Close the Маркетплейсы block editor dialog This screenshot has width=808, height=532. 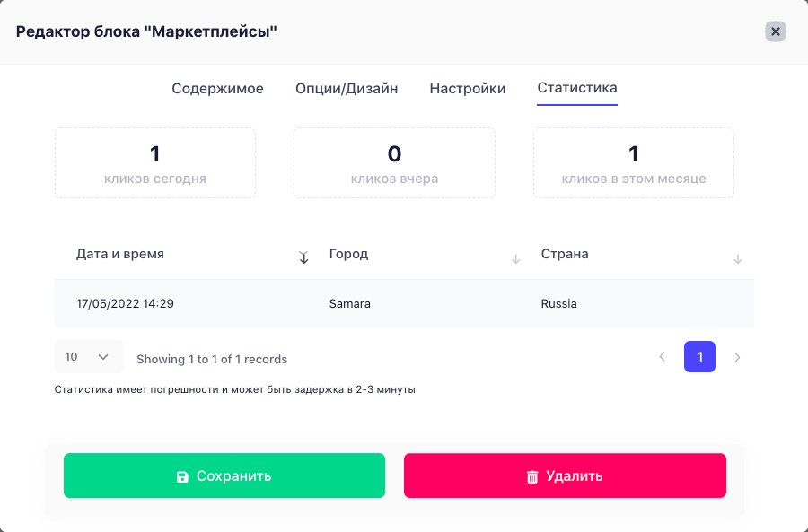click(x=775, y=31)
